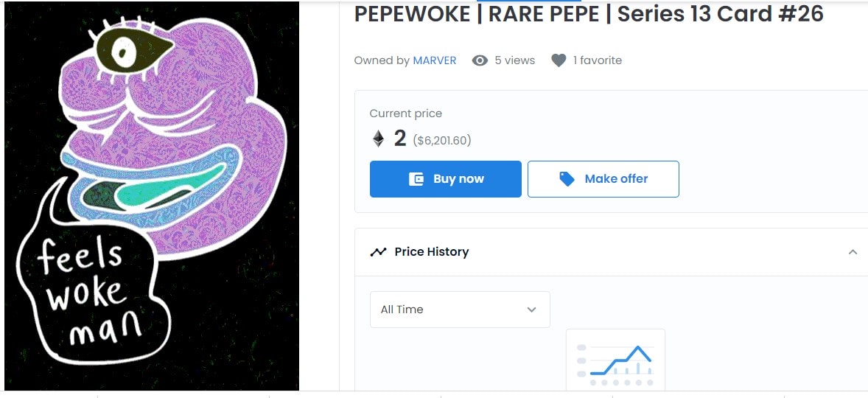The width and height of the screenshot is (868, 398).
Task: Click the wallet icon inside Buy now
Action: click(x=416, y=179)
